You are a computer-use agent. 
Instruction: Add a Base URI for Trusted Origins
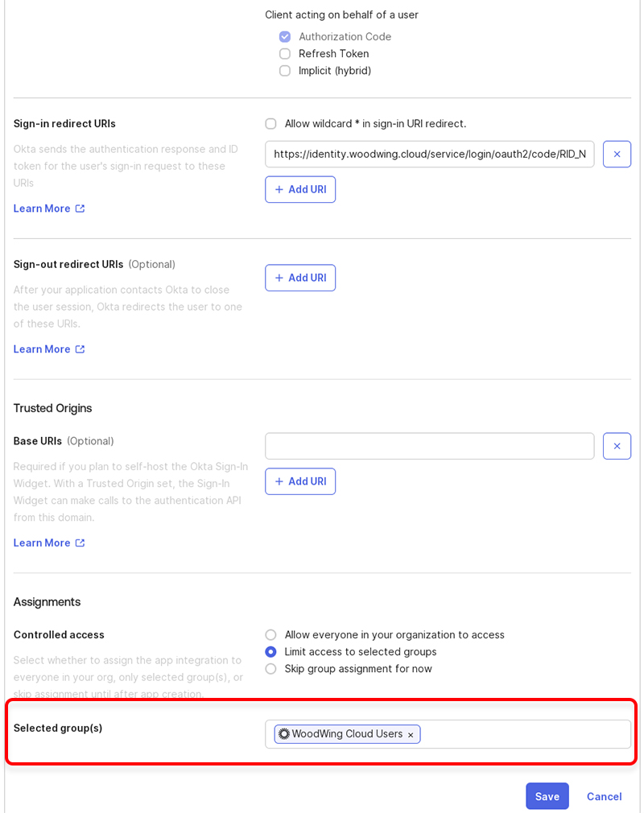300,481
